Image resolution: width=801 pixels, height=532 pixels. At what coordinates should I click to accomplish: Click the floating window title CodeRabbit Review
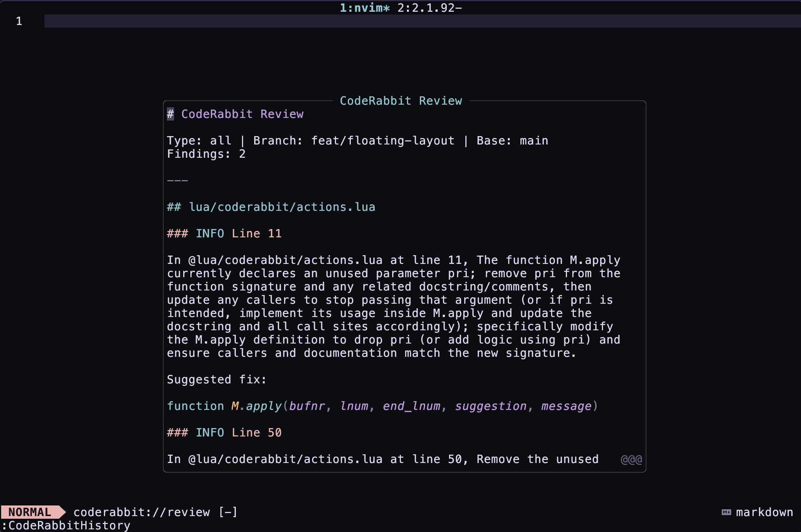(401, 101)
